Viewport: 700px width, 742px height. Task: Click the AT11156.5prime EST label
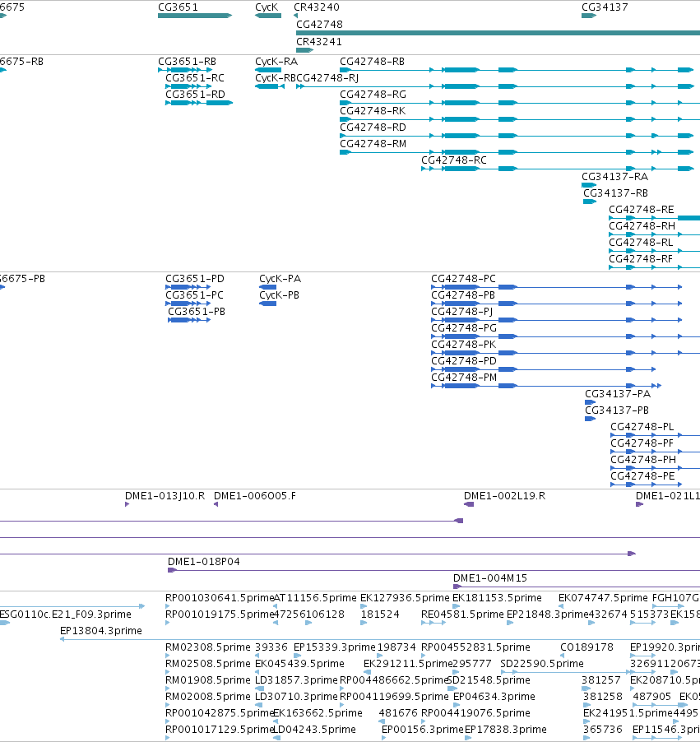315,598
